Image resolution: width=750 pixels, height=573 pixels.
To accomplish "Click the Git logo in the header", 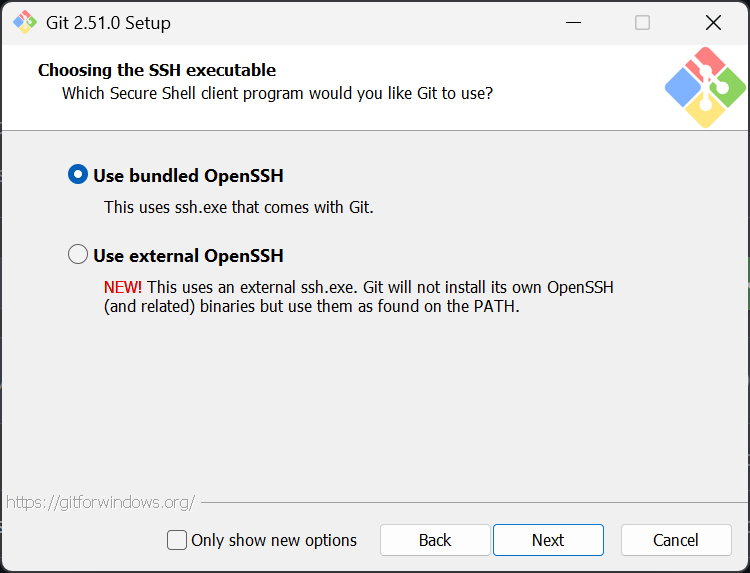I will pyautogui.click(x=705, y=87).
